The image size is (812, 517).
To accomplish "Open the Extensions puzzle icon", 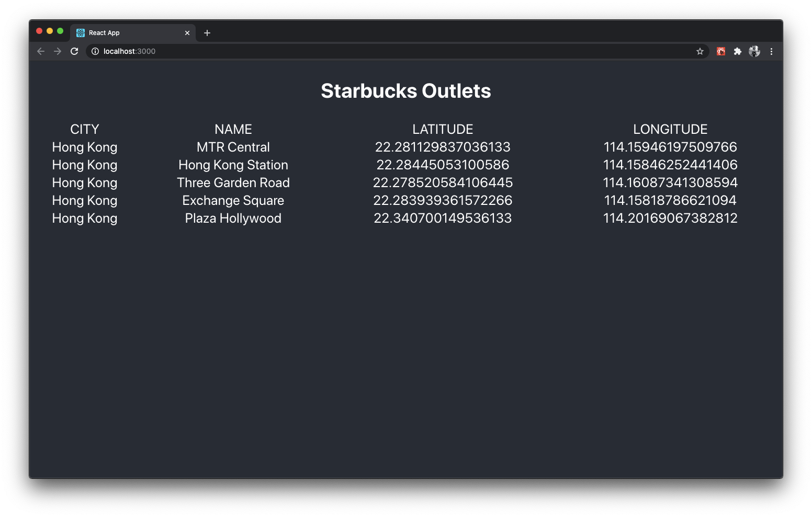I will point(738,51).
